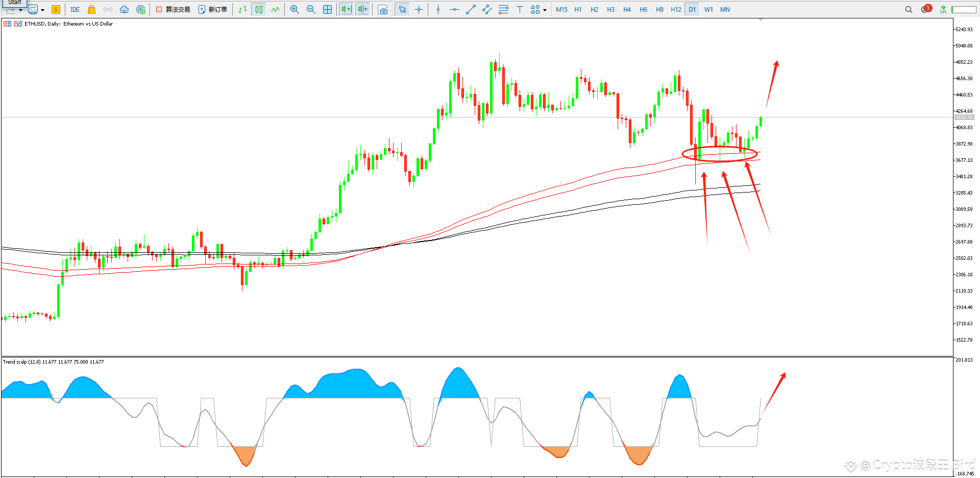
Task: Zoom out on the chart
Action: point(311,10)
